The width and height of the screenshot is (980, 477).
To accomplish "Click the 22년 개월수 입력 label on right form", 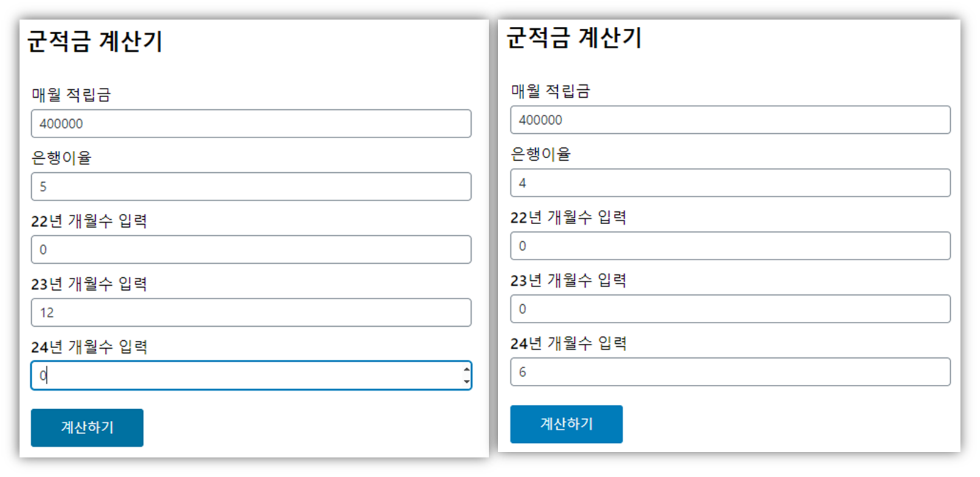I will point(569,217).
